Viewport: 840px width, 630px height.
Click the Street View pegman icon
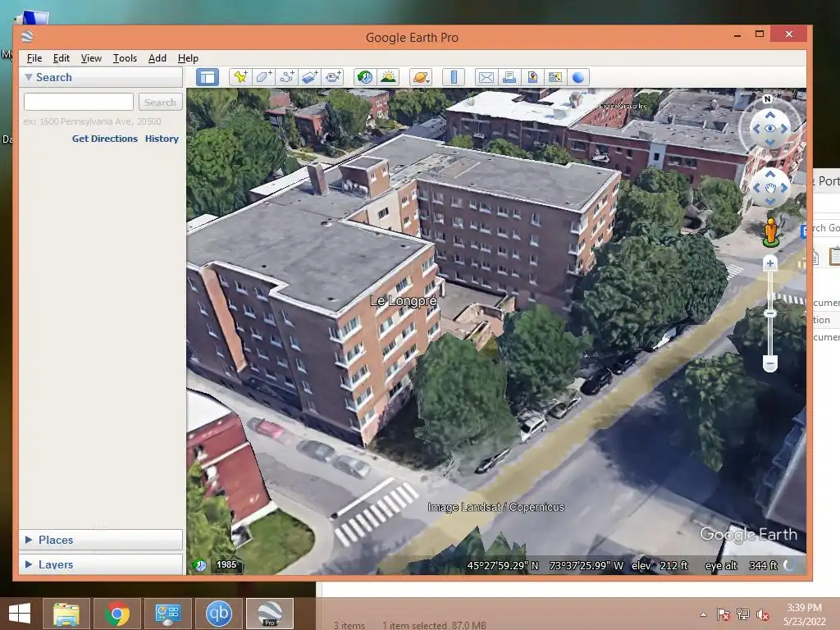(x=770, y=232)
